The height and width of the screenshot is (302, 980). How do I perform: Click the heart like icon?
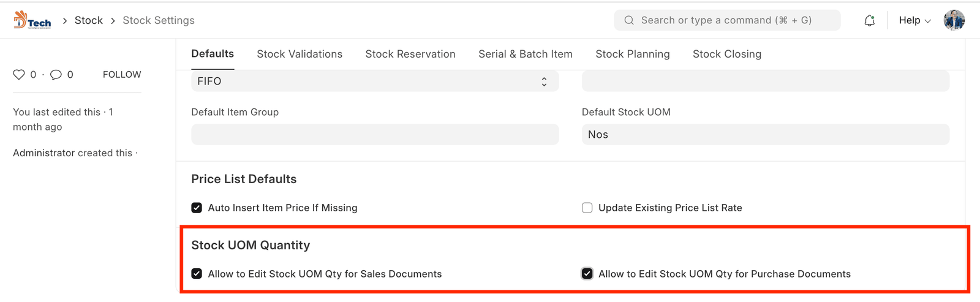[19, 75]
